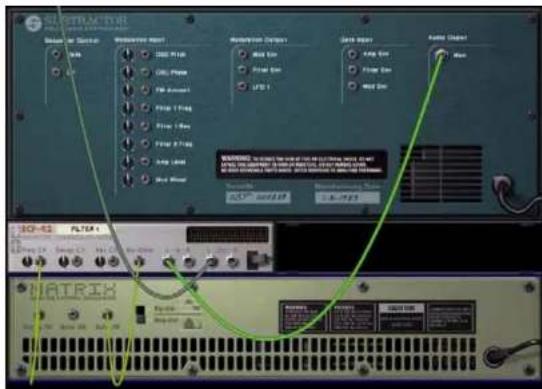Click the FILTER 1 device name label

(85, 229)
